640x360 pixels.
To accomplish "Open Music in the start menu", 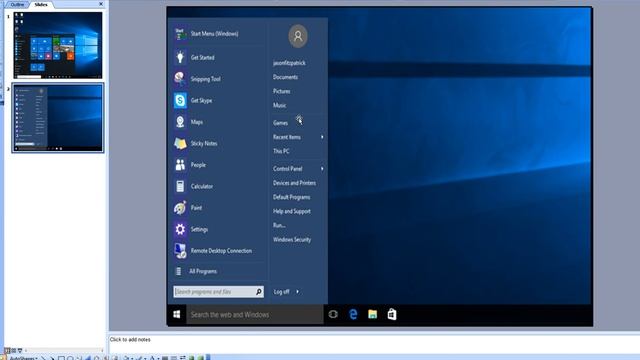I will pos(280,105).
